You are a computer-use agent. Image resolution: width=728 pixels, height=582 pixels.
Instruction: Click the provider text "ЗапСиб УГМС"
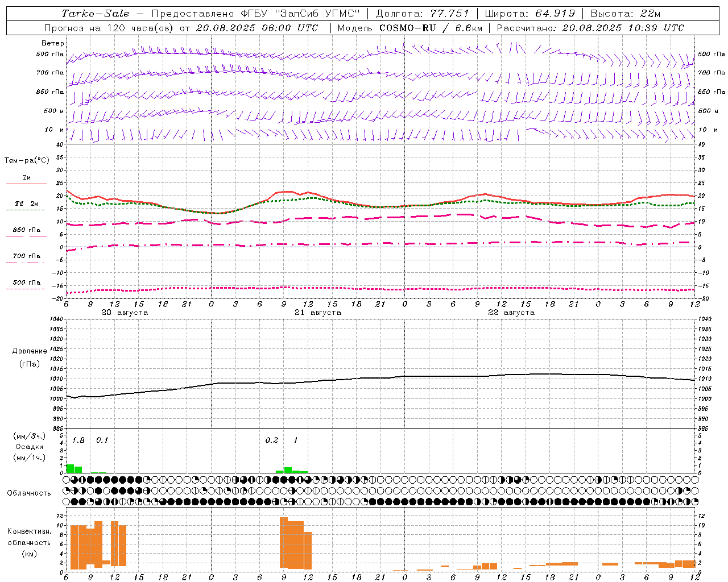pos(318,14)
